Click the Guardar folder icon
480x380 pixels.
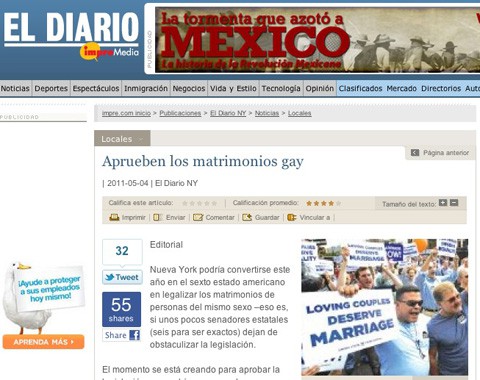coord(247,217)
